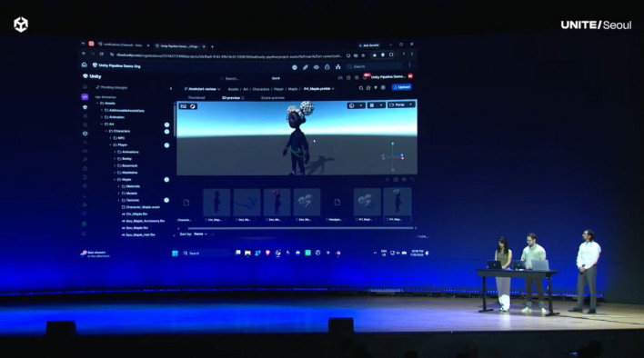Viewport: 644px width, 358px height.
Task: Open the Windows Start menu
Action: (x=175, y=253)
